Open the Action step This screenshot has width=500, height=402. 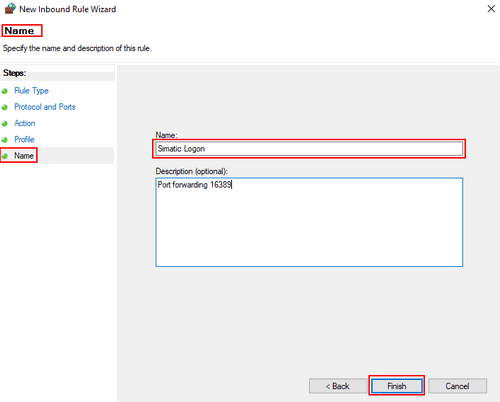[x=25, y=123]
